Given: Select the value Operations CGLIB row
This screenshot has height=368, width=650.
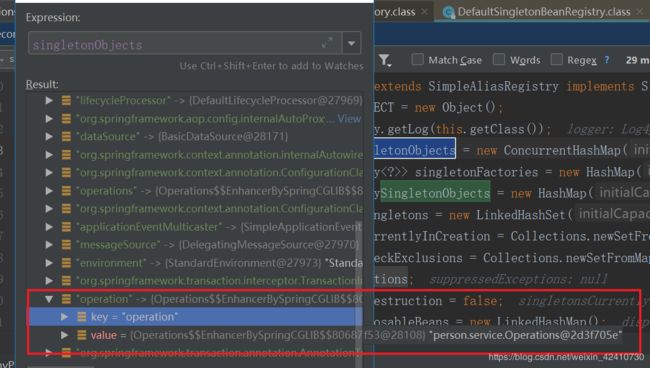Looking at the screenshot, I should 325,335.
